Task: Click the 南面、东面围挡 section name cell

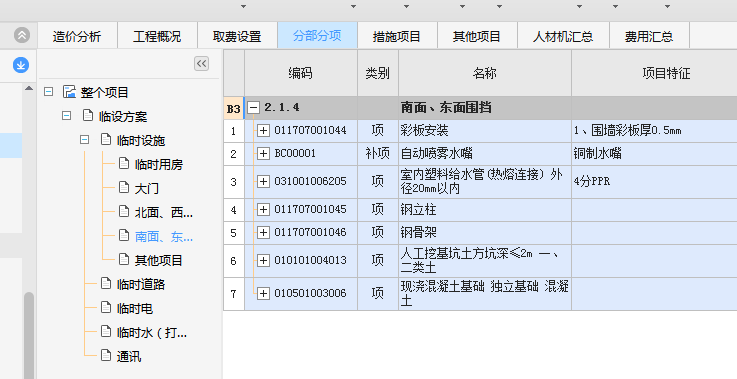Action: (485, 108)
